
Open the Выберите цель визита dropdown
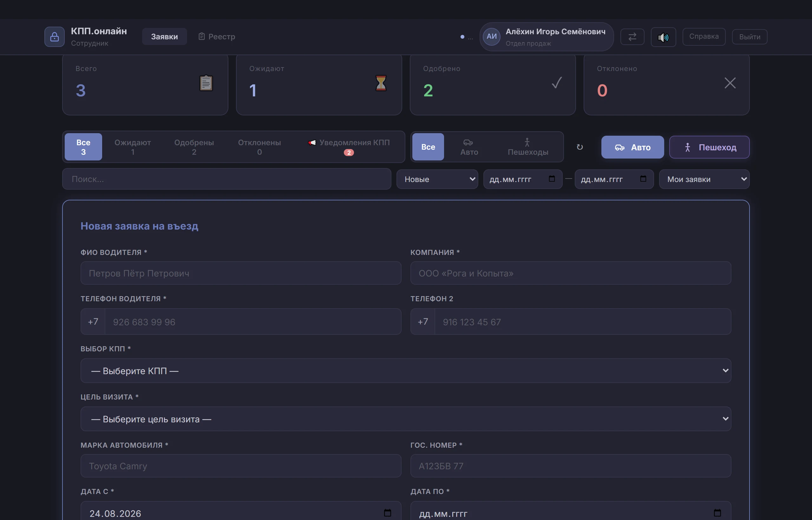[406, 419]
